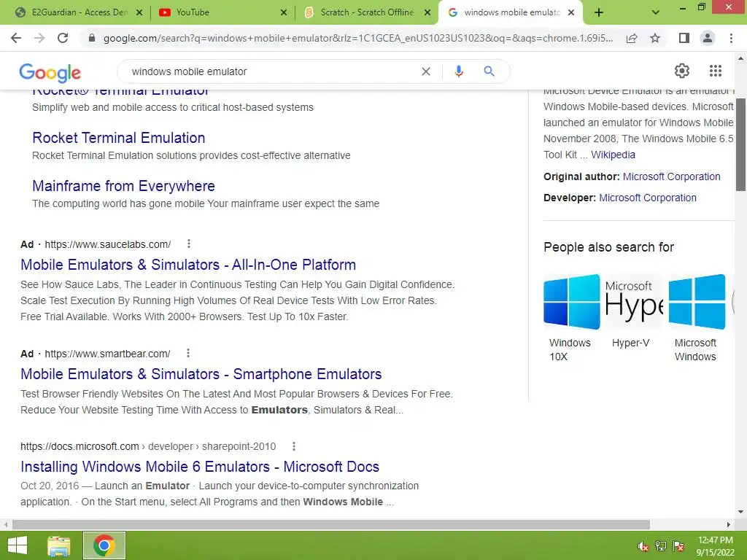Open Action Center flag icon
Viewport: 747px width, 560px height.
[x=678, y=546]
